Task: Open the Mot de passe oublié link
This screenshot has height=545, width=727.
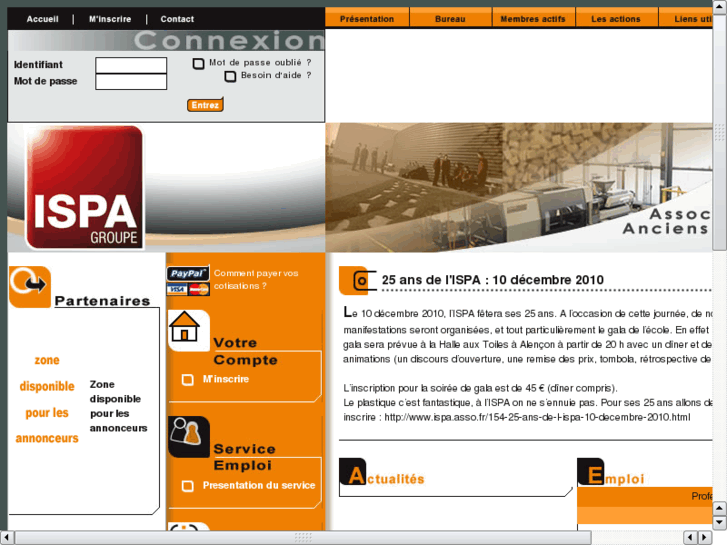Action: tap(260, 63)
